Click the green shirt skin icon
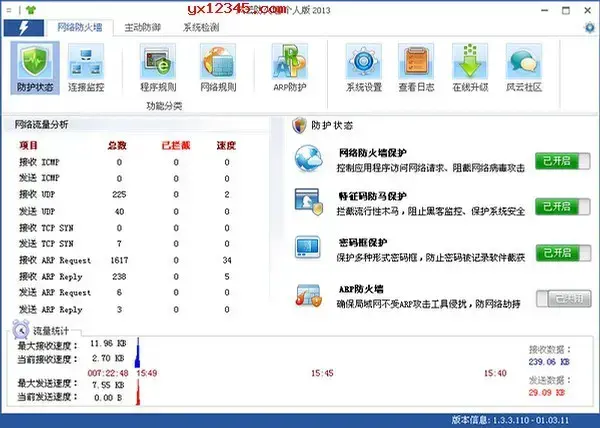600x428 pixels. tap(31, 10)
